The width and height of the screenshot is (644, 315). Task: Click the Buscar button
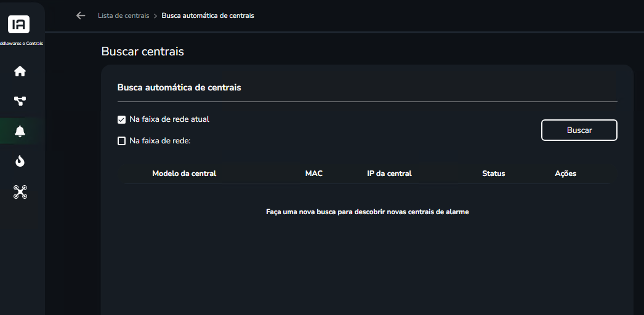[579, 130]
